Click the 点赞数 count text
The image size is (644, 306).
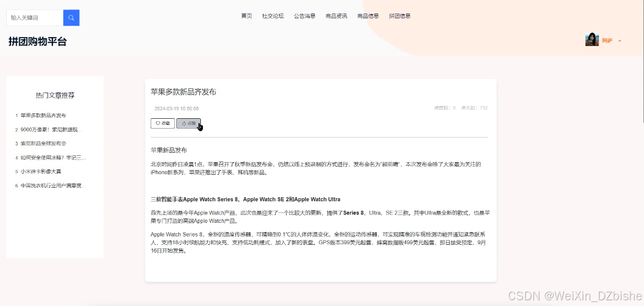pos(445,108)
